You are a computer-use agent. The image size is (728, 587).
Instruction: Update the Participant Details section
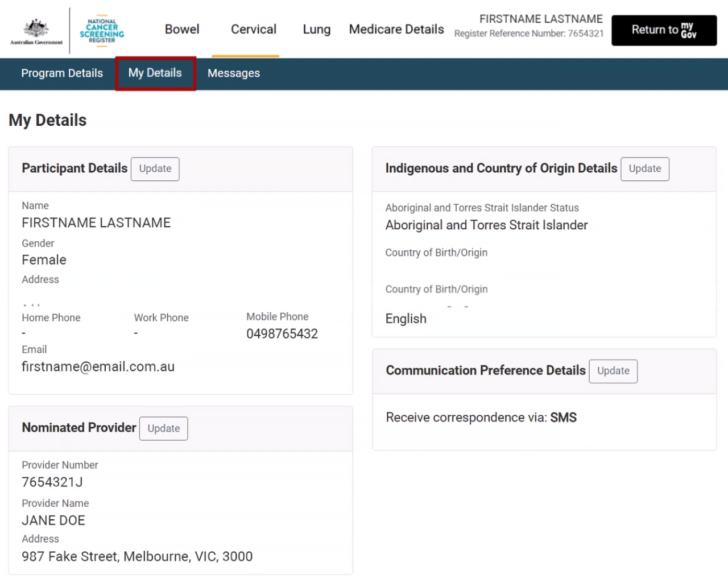point(155,169)
